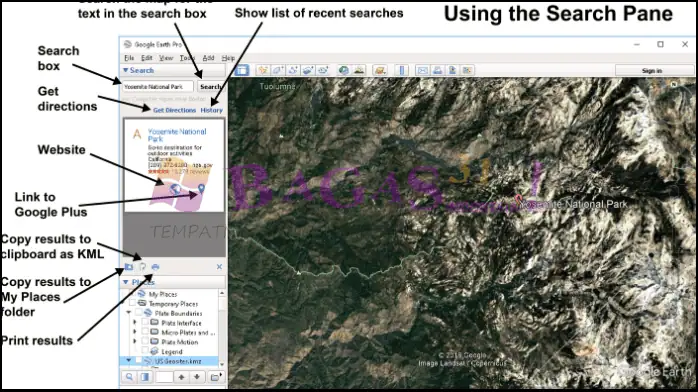Select the Add Polygon toolbar icon

(x=278, y=70)
